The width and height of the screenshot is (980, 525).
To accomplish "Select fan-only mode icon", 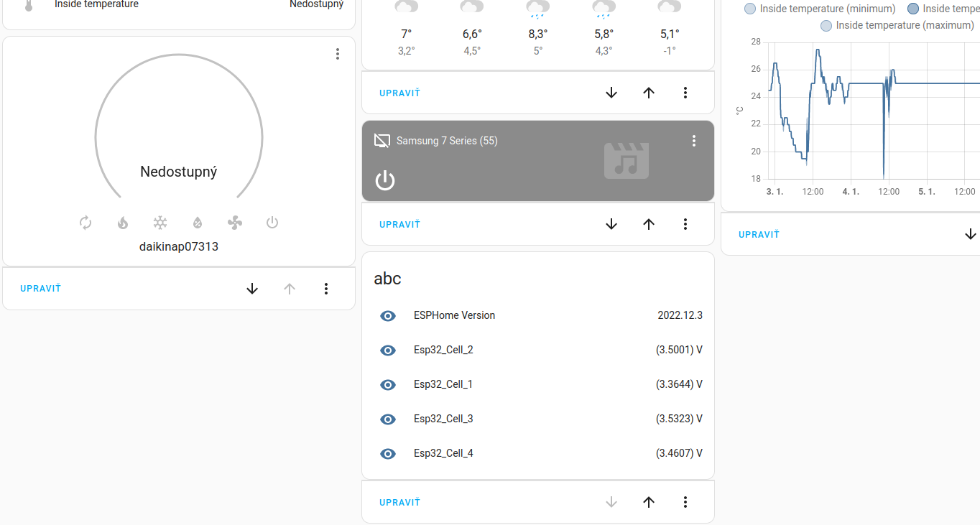I will pyautogui.click(x=235, y=223).
